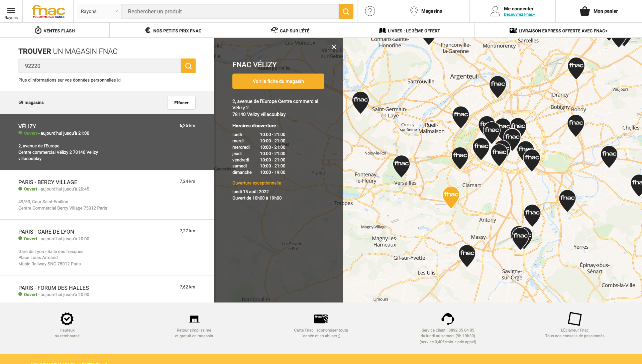Open the Rayons hamburger menu
The height and width of the screenshot is (364, 642).
11,11
